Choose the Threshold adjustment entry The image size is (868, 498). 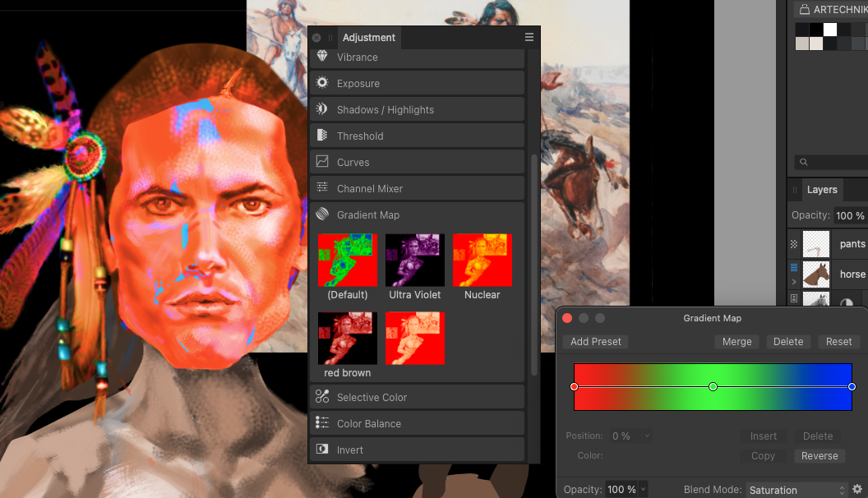tap(418, 136)
